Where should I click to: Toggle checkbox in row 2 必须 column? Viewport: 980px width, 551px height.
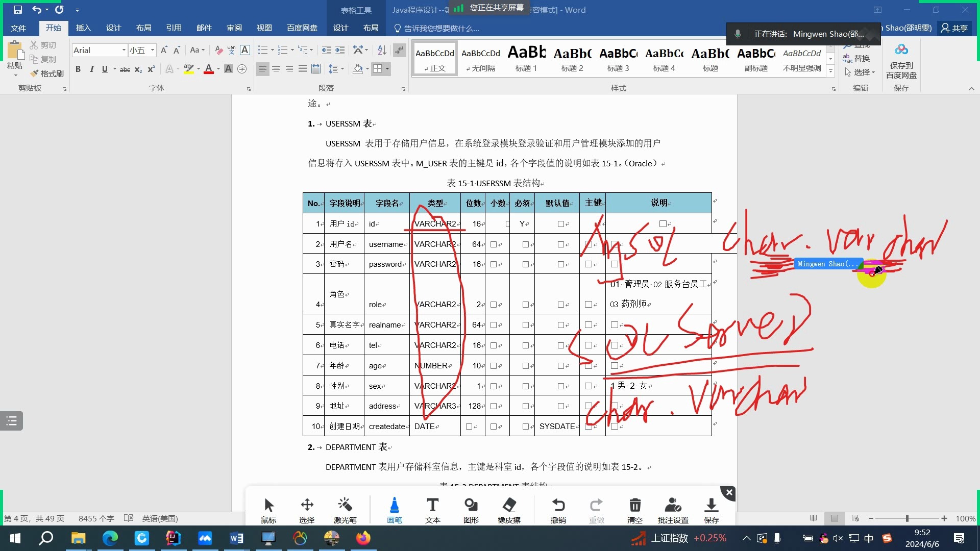click(x=523, y=243)
